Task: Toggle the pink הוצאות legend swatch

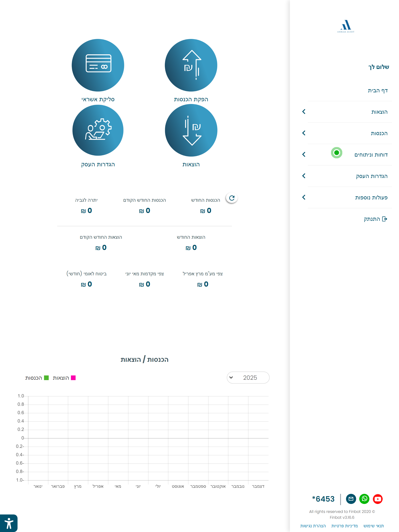Action: [73, 378]
